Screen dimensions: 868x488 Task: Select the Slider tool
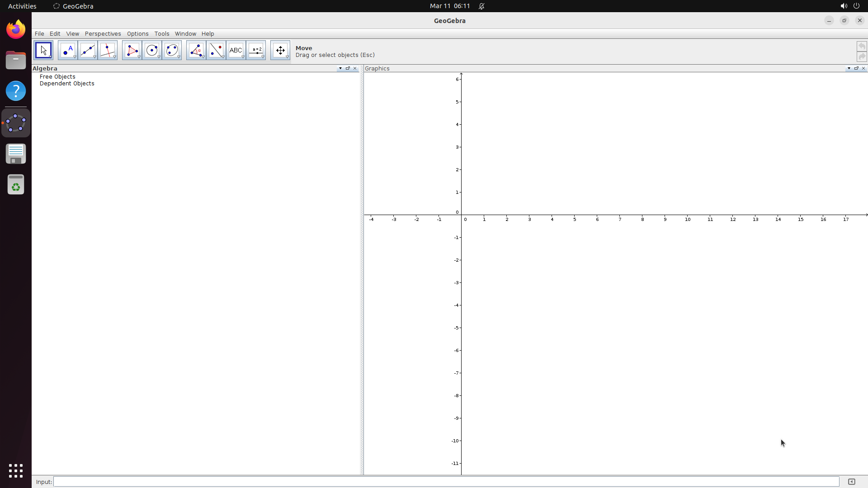(256, 50)
